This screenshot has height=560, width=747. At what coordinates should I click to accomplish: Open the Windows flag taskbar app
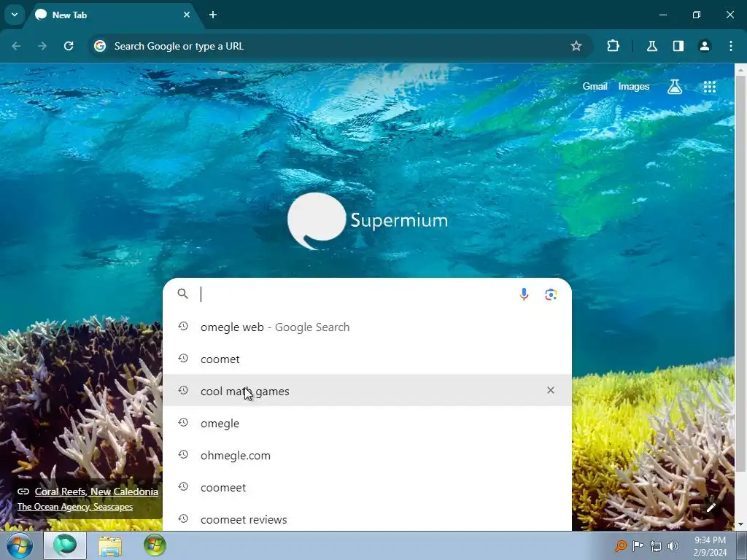click(155, 545)
